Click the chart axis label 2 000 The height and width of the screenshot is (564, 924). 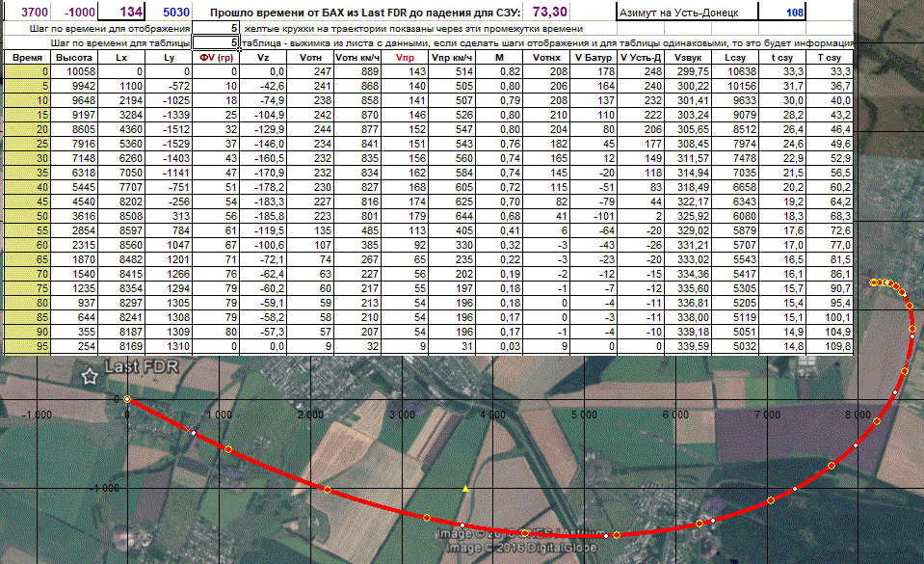pos(310,415)
